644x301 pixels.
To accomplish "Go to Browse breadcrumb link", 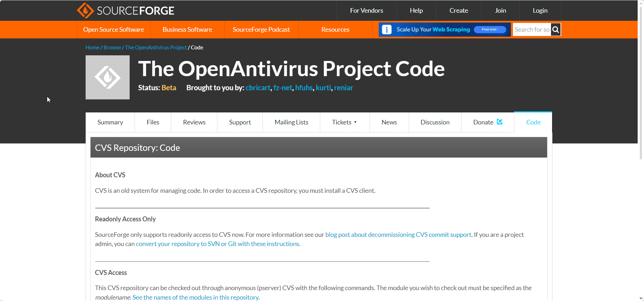I will point(112,48).
